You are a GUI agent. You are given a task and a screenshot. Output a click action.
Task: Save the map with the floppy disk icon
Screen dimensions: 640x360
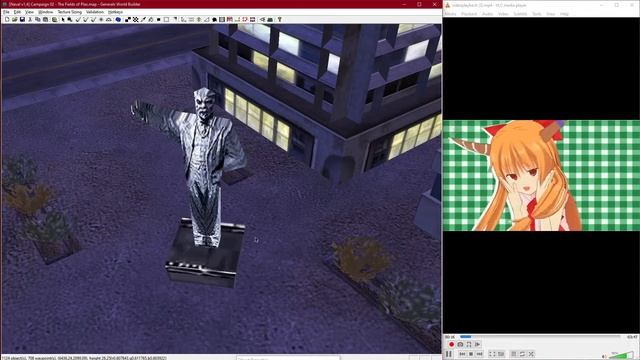[22, 19]
